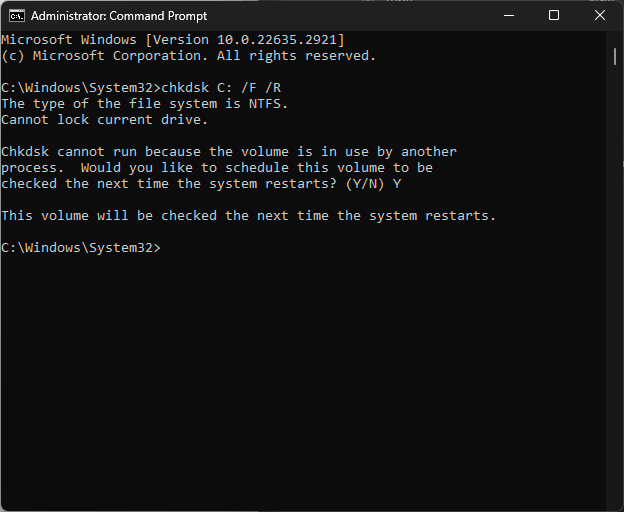Open the Command Prompt system menu icon
624x512 pixels.
point(17,16)
